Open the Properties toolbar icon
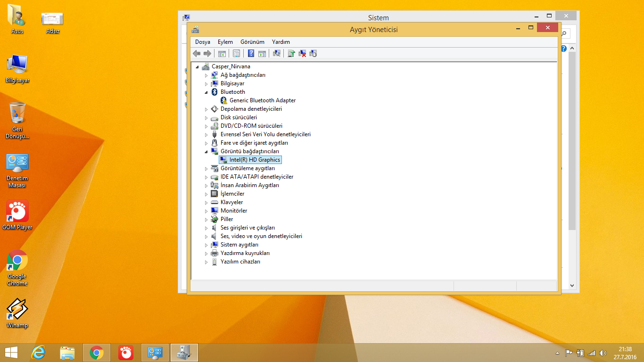 (237, 53)
